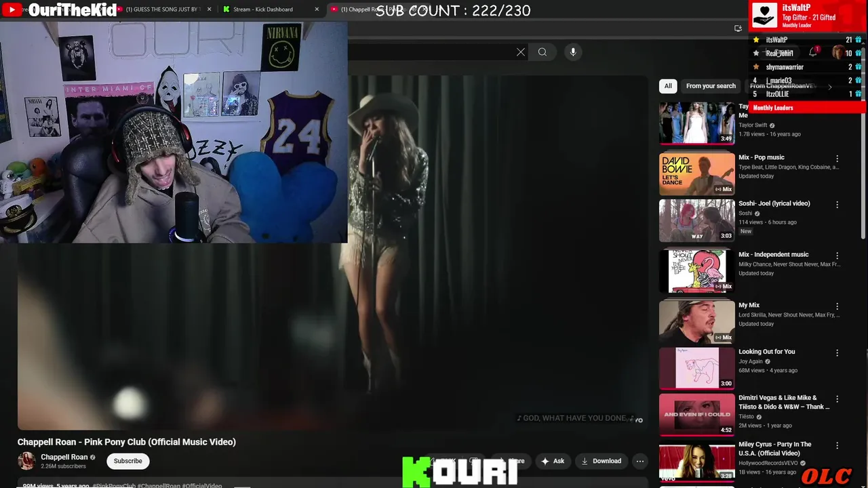Click the video title Chappell Roan - Pink Pony Club
The width and height of the screenshot is (868, 488).
(127, 442)
